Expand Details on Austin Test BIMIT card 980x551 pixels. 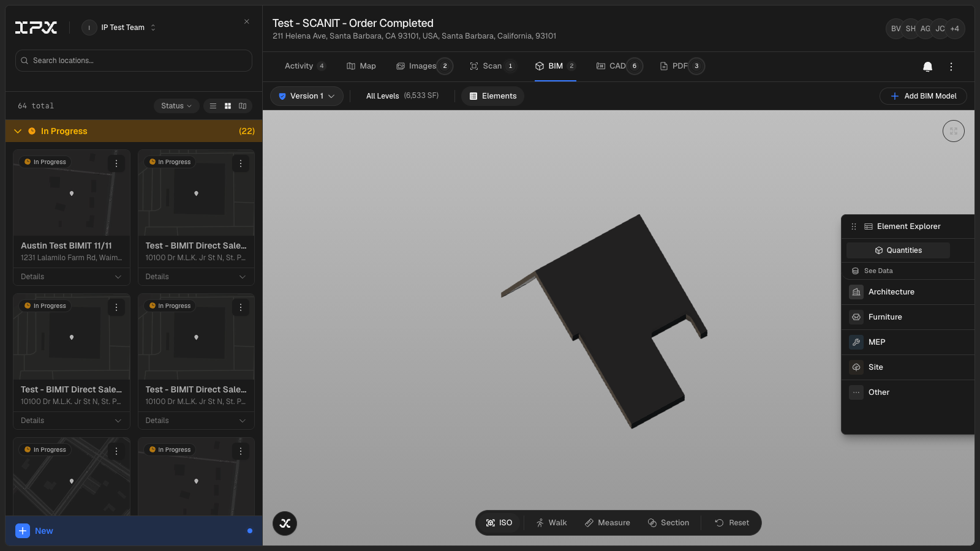[71, 277]
